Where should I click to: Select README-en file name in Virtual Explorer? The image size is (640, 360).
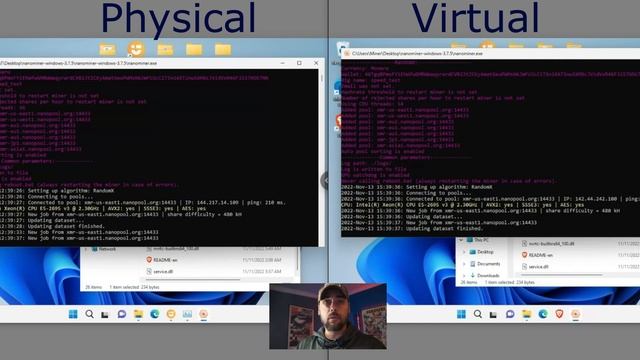[x=540, y=255]
